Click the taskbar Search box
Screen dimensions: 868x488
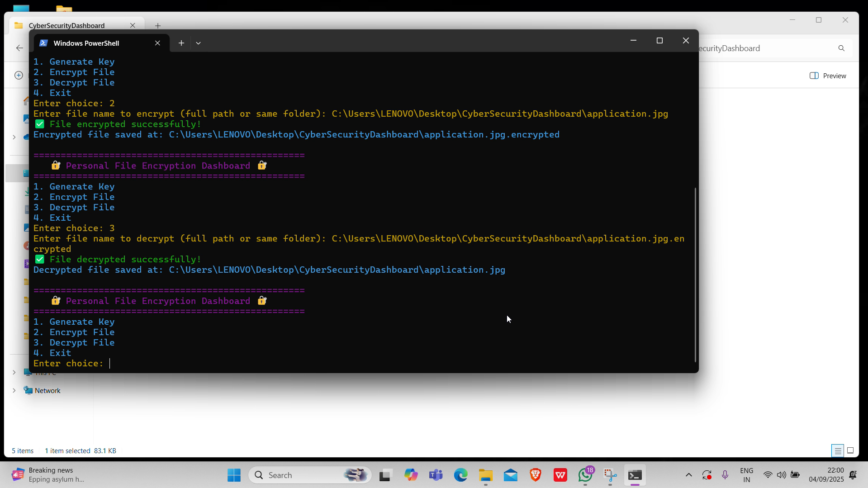310,475
